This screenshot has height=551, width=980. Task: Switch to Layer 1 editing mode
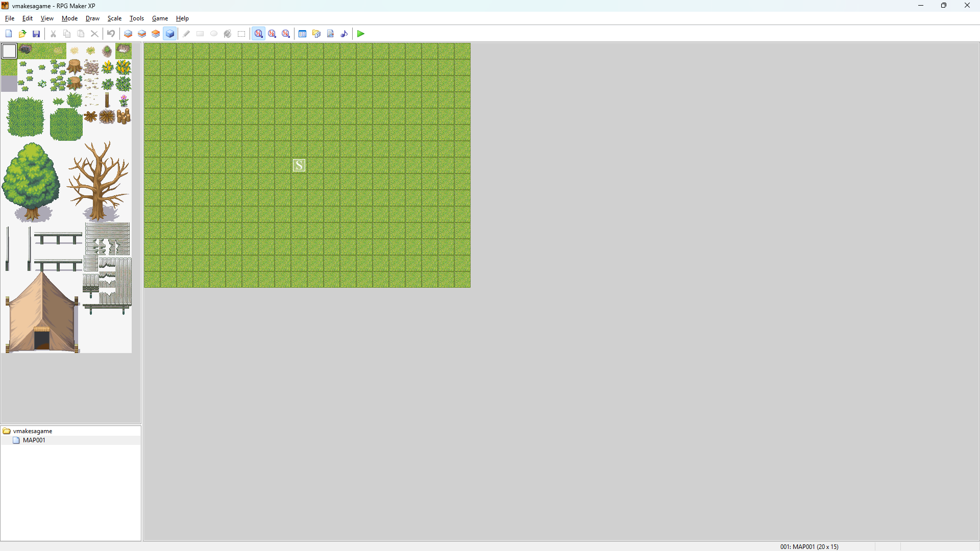pos(128,34)
